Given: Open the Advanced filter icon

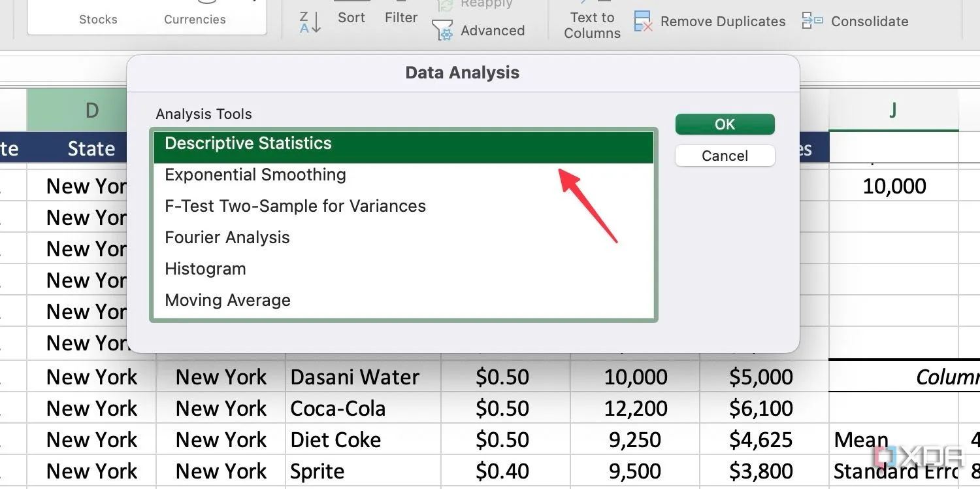Looking at the screenshot, I should (x=443, y=30).
